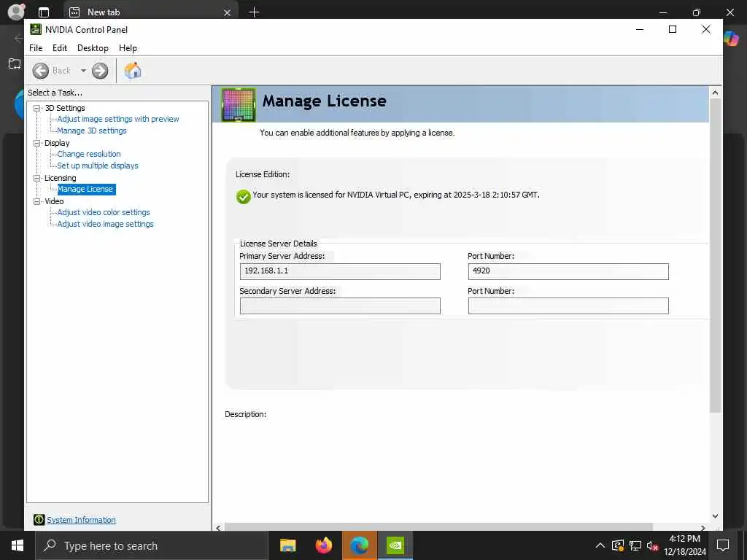Screen dimensions: 747x560
Task: Collapse the 3D Settings tree node
Action: pyautogui.click(x=36, y=108)
